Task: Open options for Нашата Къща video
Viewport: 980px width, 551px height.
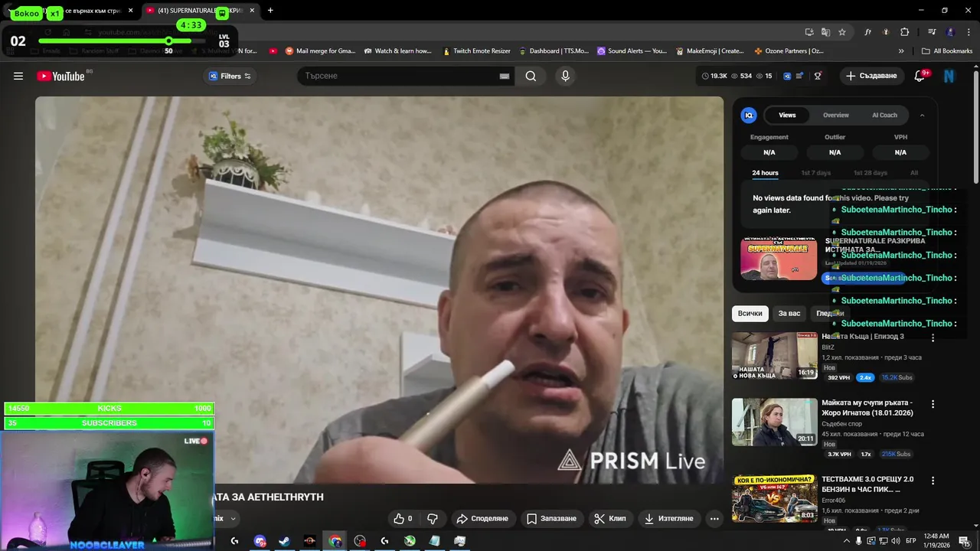Action: (x=933, y=337)
